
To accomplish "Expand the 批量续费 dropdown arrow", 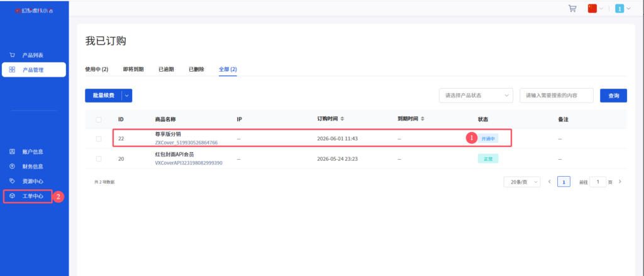I will (x=127, y=96).
